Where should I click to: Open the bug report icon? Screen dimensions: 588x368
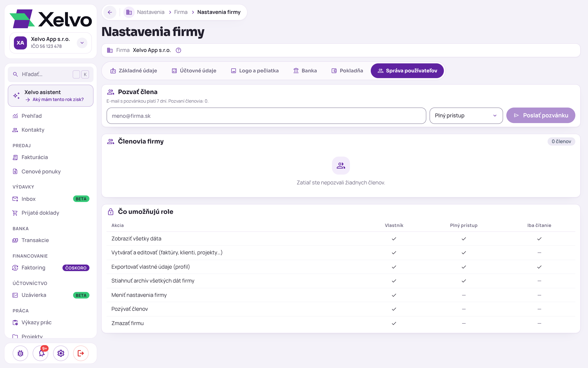pos(20,353)
